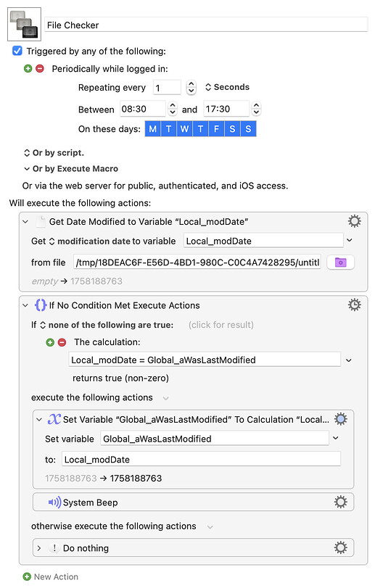Screen dimensions: 375x588
Task: Toggle the Triggered by any checkbox
Action: (17, 51)
